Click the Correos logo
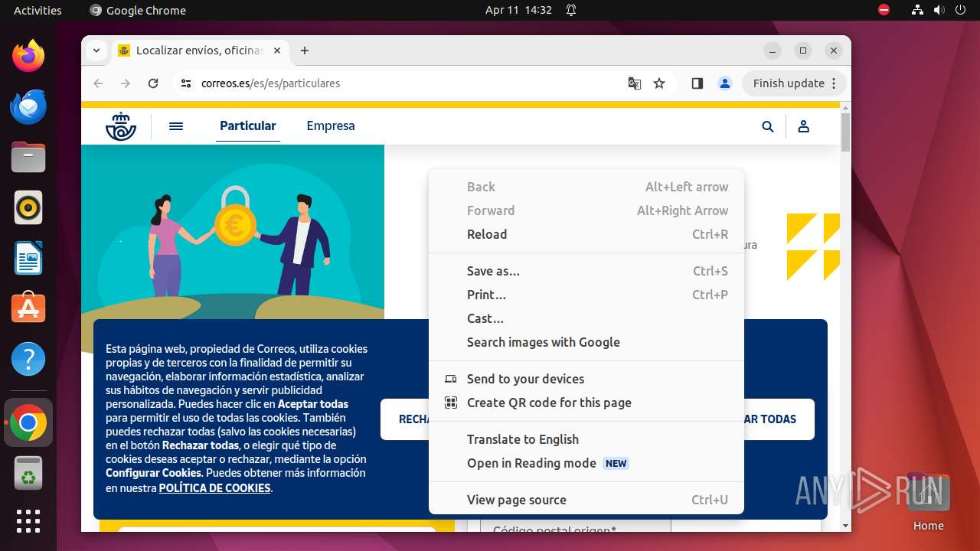980x551 pixels. [121, 126]
